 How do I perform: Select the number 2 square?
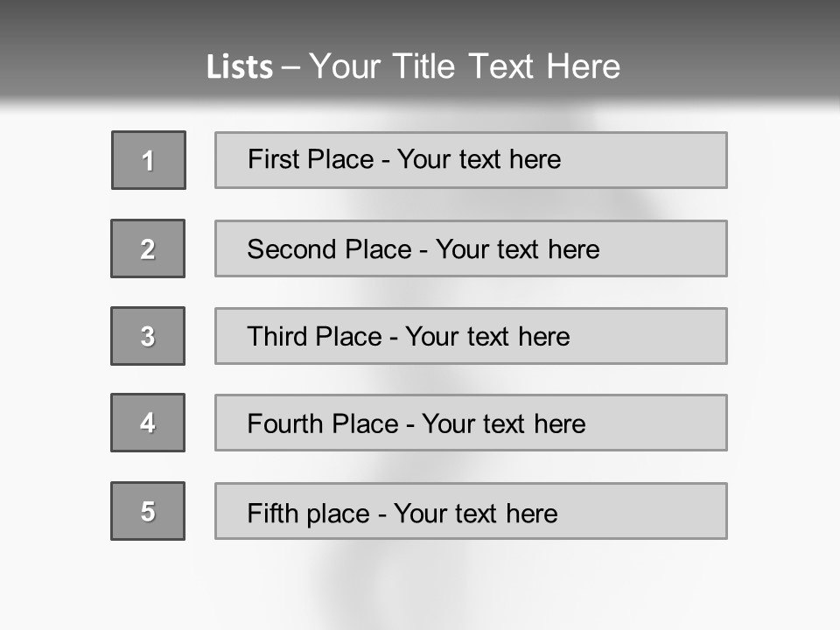tap(148, 248)
